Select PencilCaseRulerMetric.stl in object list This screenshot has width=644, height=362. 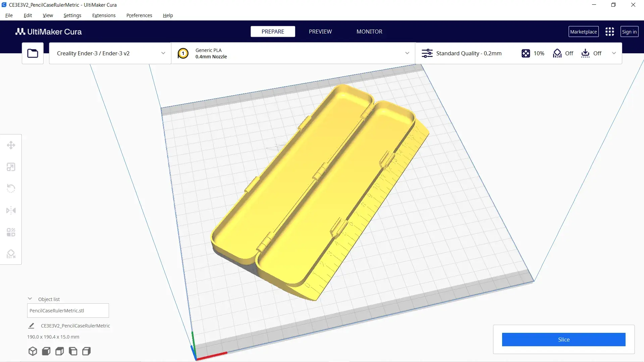coord(68,311)
